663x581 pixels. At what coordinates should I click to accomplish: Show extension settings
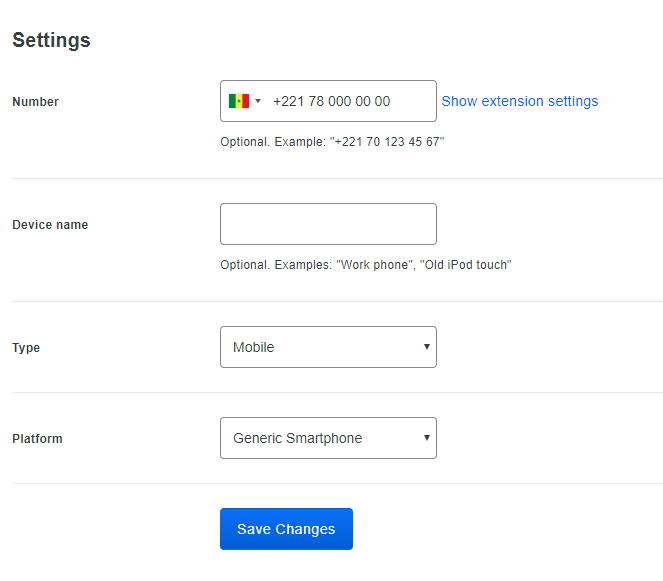(519, 101)
